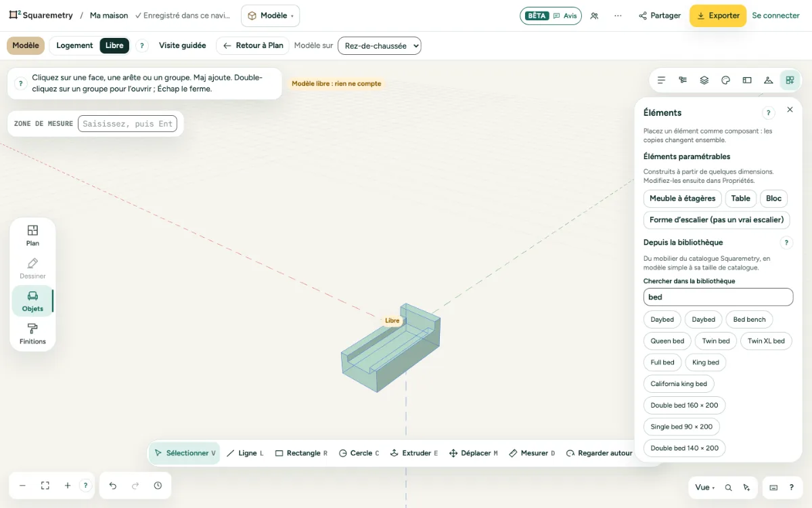The width and height of the screenshot is (812, 508).
Task: Click the magnifier search icon near Vue
Action: coord(729,488)
